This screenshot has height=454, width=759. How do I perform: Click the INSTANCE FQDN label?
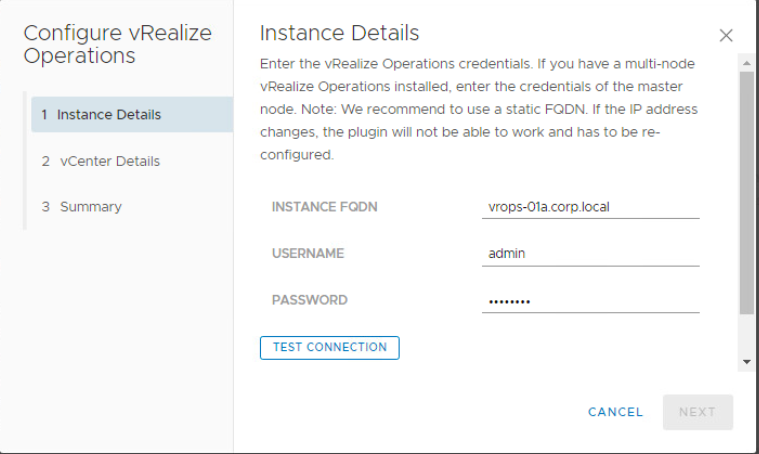(x=324, y=207)
